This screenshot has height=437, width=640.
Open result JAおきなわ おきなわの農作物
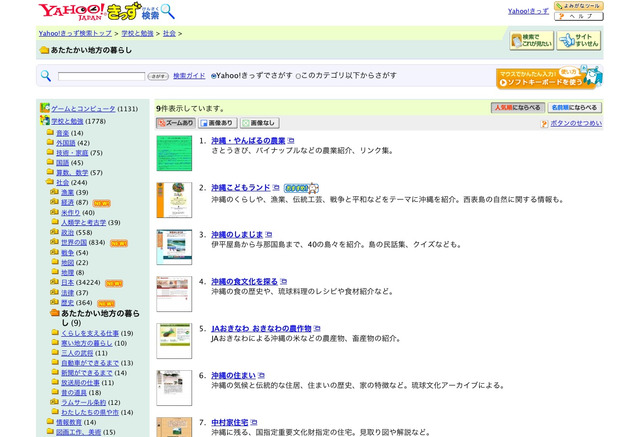point(261,328)
